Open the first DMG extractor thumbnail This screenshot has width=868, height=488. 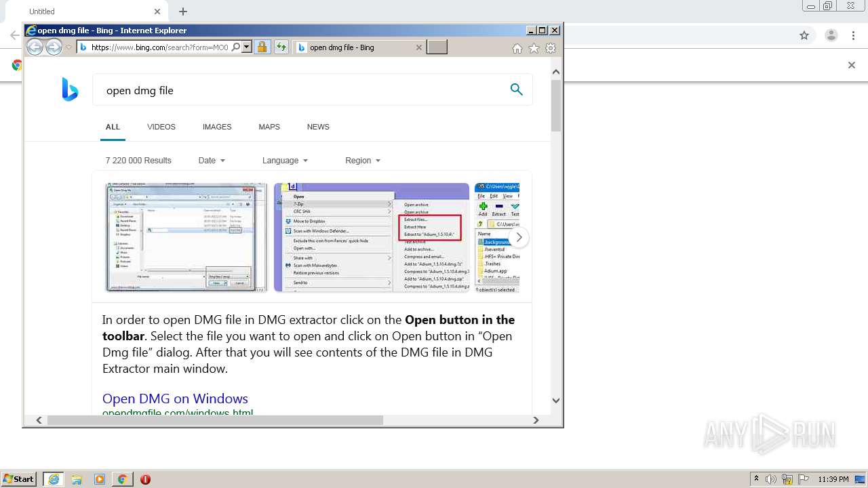186,237
